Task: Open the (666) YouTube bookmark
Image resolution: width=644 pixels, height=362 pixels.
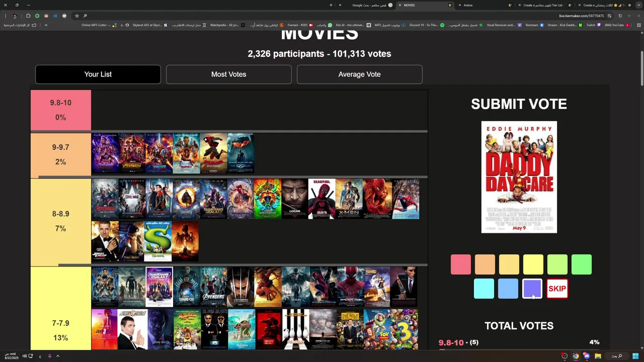Action: click(x=616, y=25)
